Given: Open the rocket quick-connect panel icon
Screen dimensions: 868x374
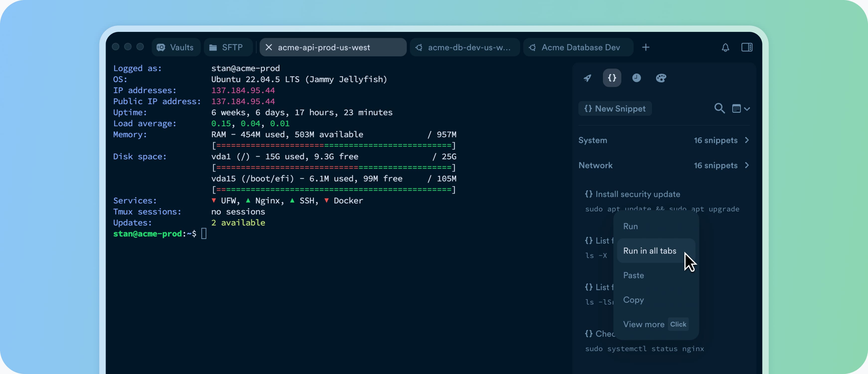Looking at the screenshot, I should tap(587, 78).
